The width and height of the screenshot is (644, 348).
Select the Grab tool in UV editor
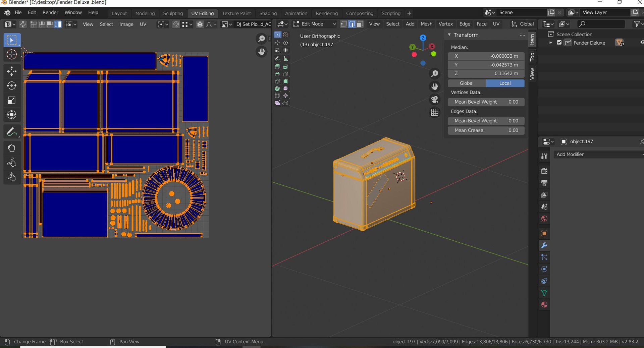[11, 148]
